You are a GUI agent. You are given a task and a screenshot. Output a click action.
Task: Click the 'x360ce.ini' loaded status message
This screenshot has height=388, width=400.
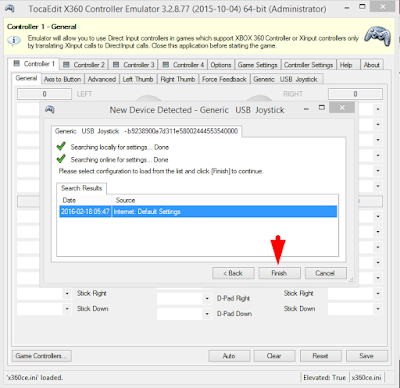(x=35, y=378)
